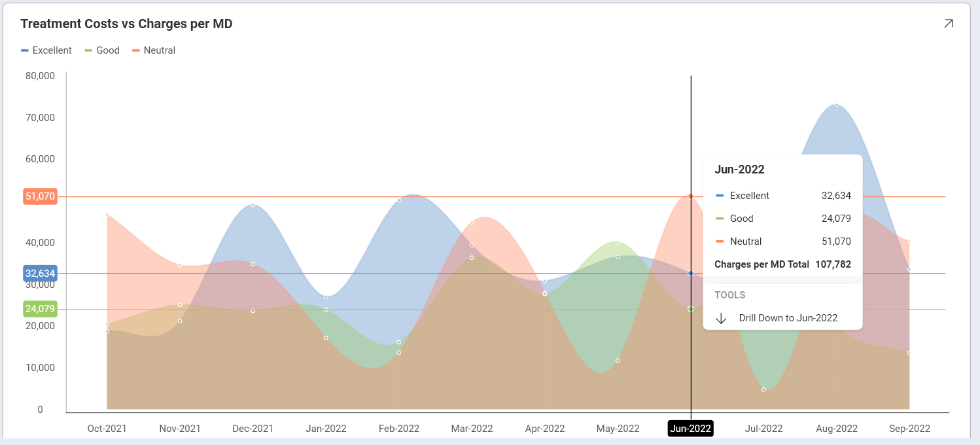980x445 pixels.
Task: Click the green 24,079 axis value label
Action: 40,309
